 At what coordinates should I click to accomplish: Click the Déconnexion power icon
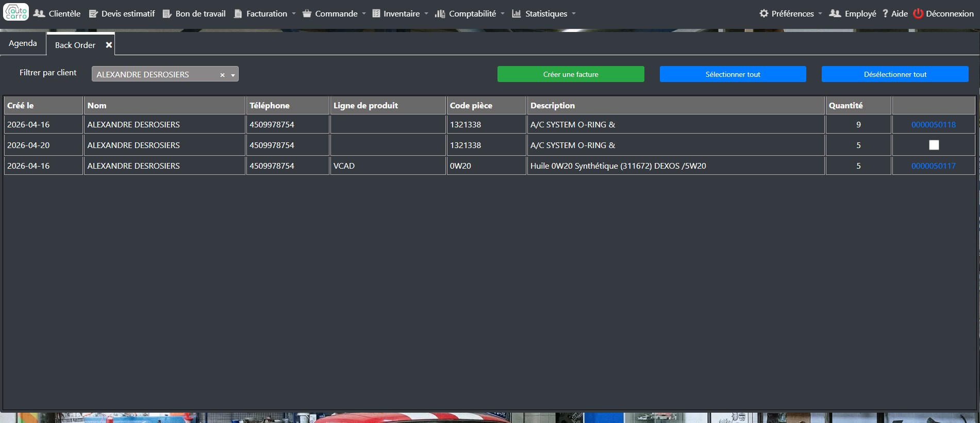pyautogui.click(x=918, y=13)
